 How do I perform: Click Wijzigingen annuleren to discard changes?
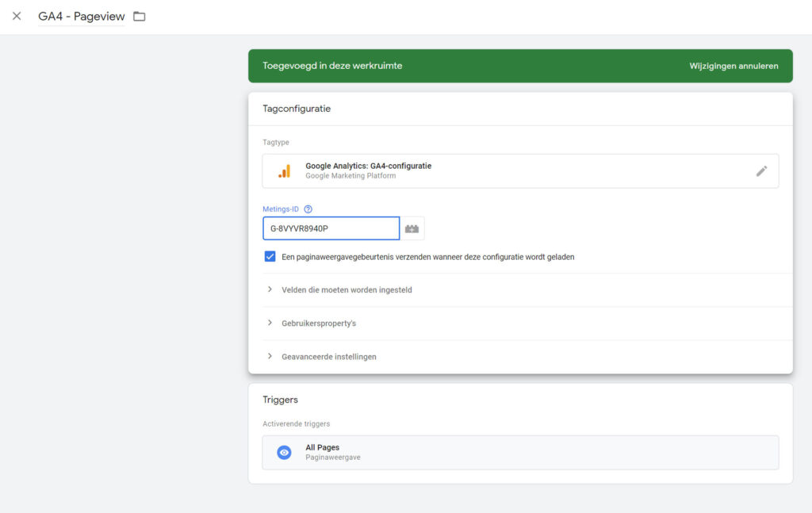coord(733,66)
